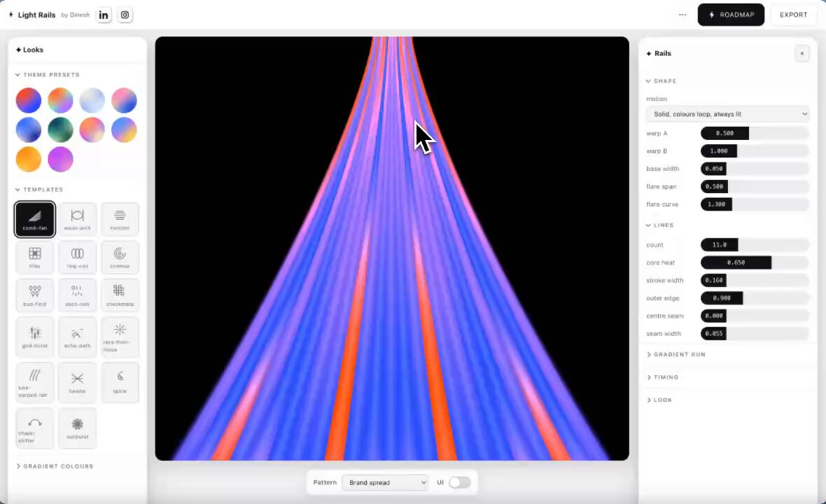Select the spiral template

coord(120,382)
